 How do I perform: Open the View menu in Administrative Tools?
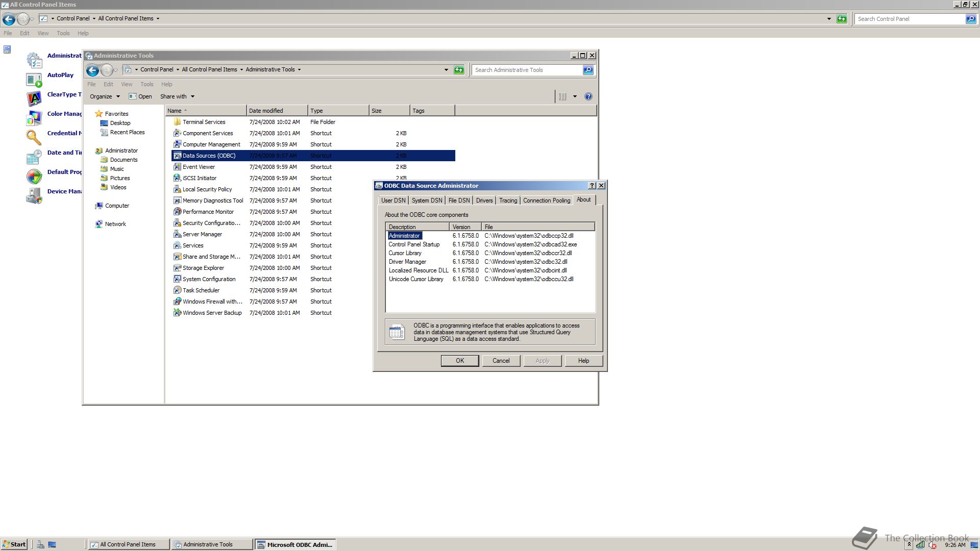[x=127, y=84]
